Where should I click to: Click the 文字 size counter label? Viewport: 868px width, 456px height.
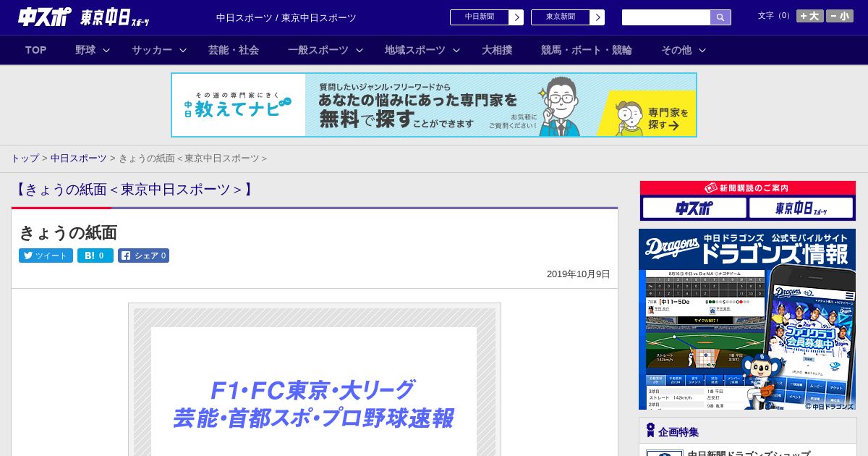pyautogui.click(x=775, y=16)
